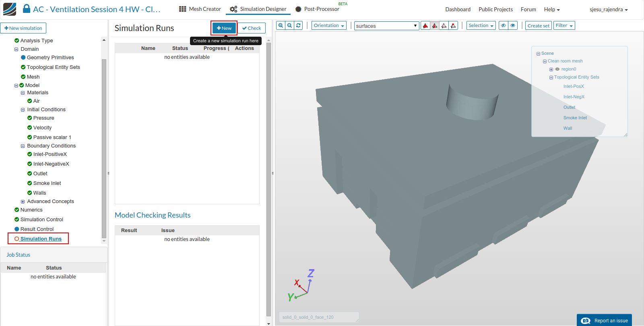Select the wireframe-only render mode icon
The height and width of the screenshot is (326, 644).
tap(444, 26)
